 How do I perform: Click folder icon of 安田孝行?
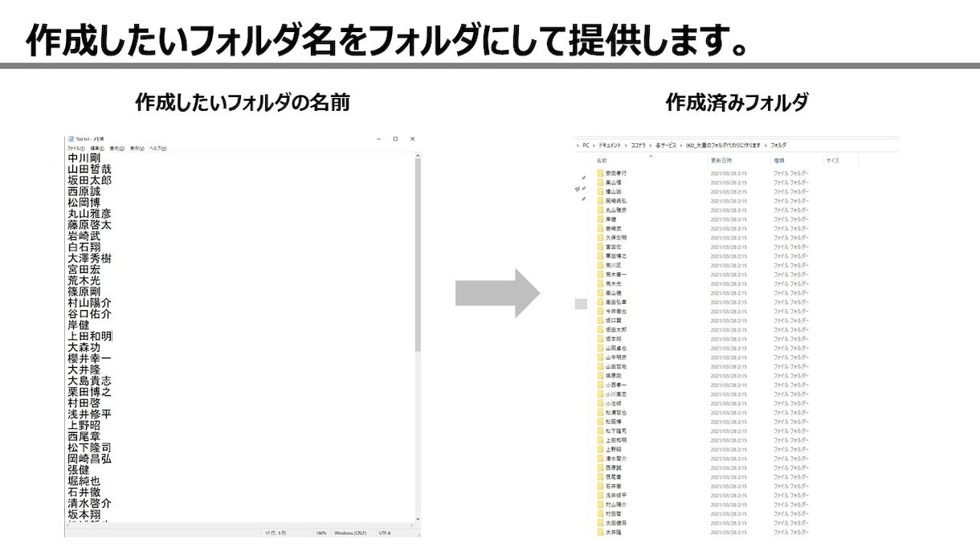pos(600,173)
